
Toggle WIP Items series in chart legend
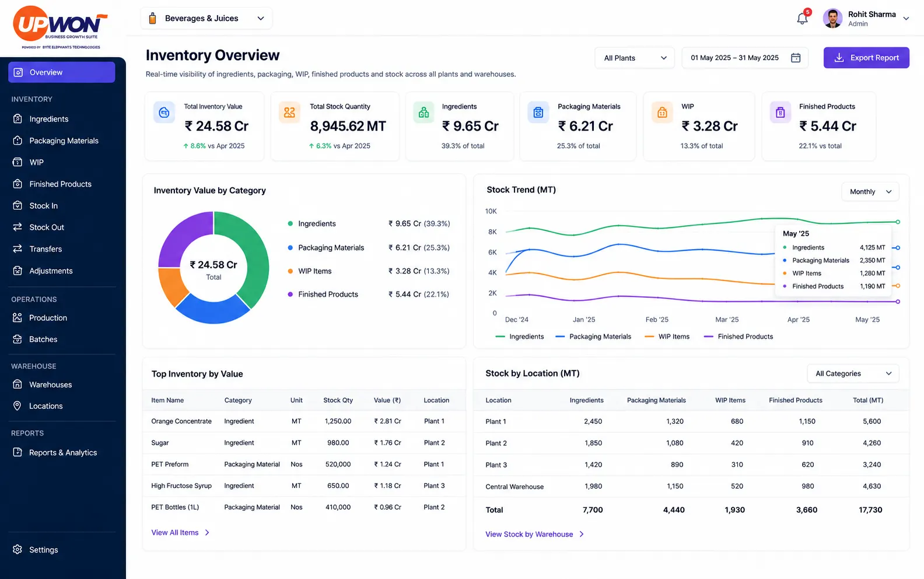(x=667, y=336)
